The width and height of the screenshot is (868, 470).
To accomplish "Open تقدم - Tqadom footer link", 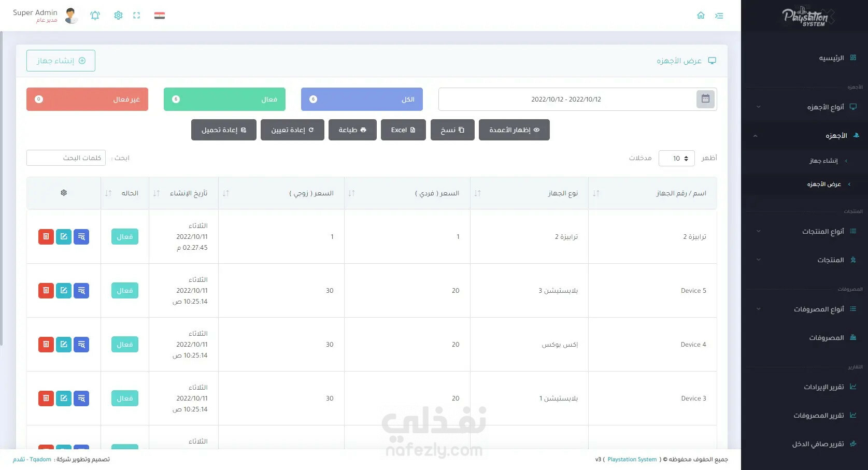I will (32, 460).
